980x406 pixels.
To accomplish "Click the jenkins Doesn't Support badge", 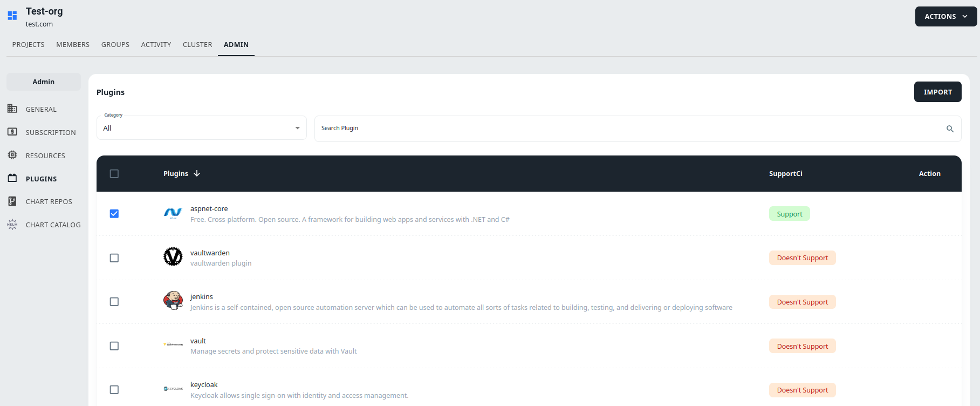I will [803, 302].
